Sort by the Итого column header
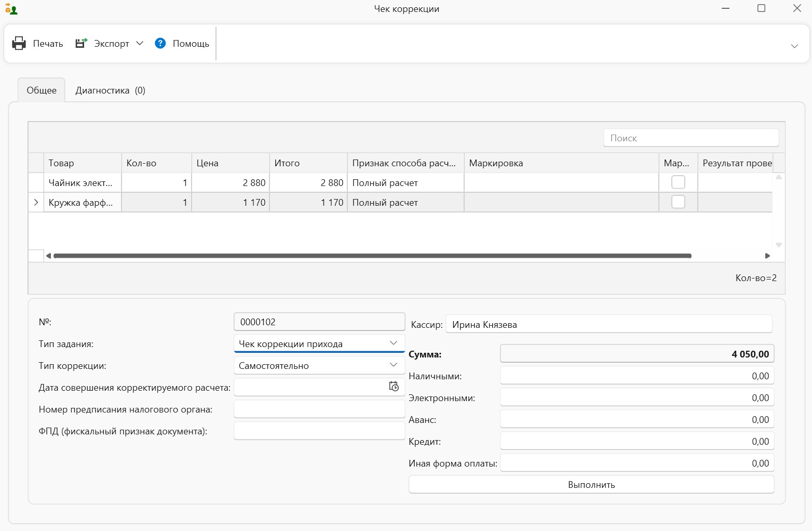 pos(308,163)
